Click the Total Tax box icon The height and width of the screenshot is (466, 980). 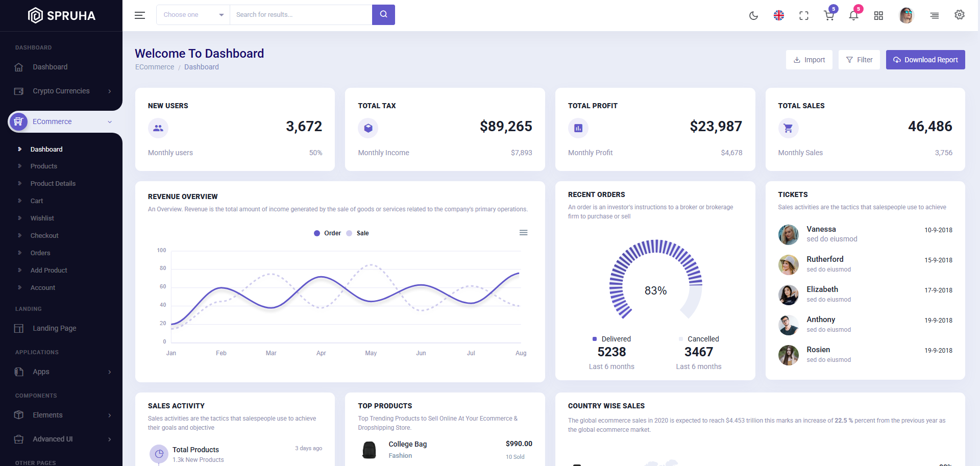(x=368, y=128)
